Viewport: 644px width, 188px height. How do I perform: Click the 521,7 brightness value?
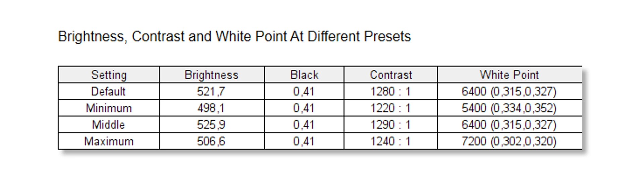tap(211, 91)
